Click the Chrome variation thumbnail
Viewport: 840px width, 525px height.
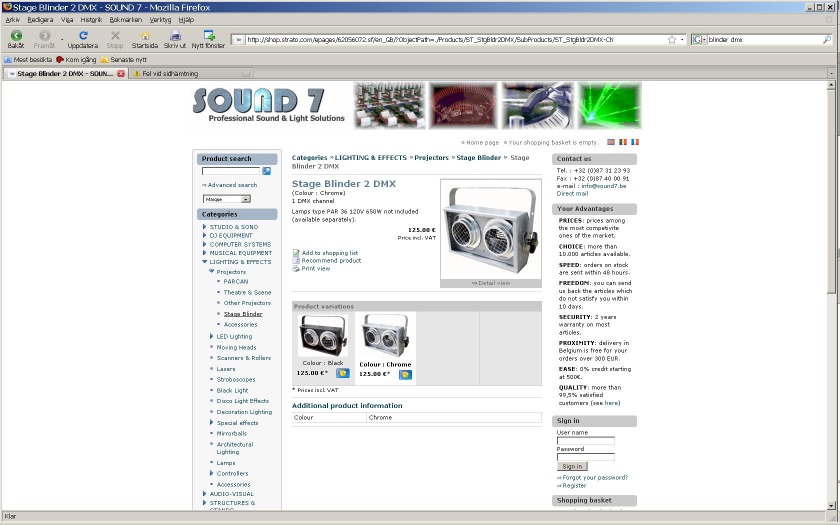click(385, 335)
